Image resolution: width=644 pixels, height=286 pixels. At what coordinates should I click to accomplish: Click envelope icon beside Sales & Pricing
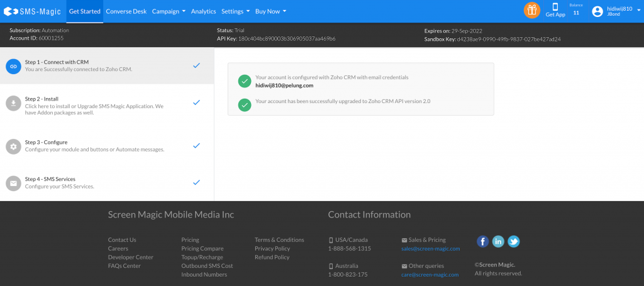click(404, 240)
